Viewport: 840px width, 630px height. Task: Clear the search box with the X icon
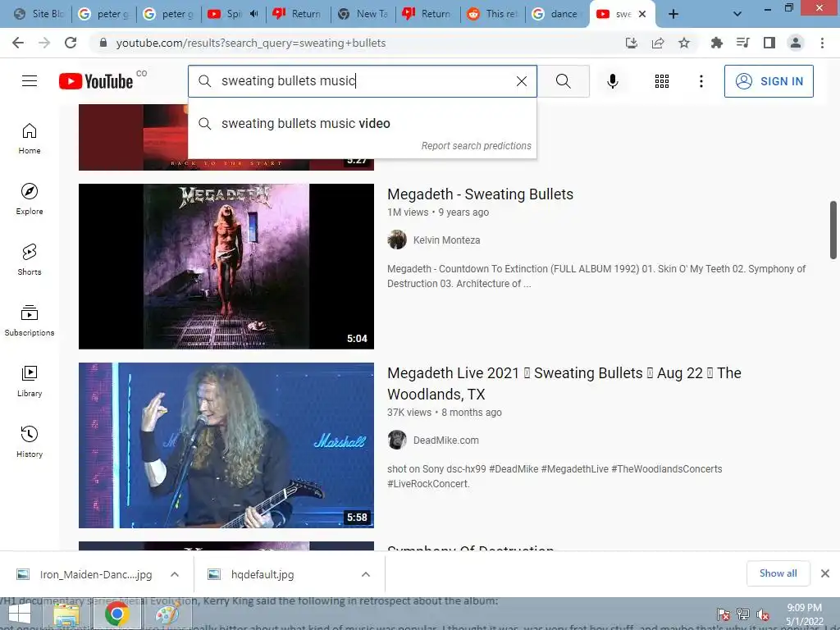[x=521, y=81]
